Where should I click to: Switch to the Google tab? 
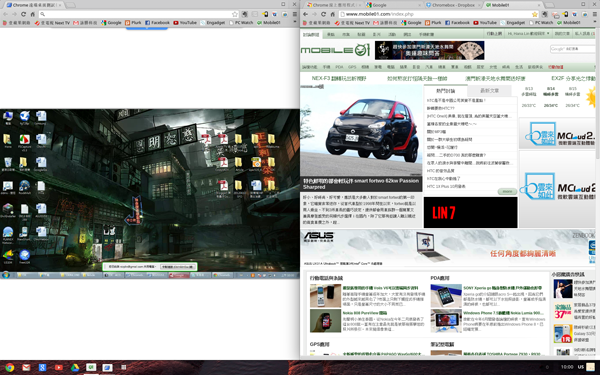[x=392, y=5]
